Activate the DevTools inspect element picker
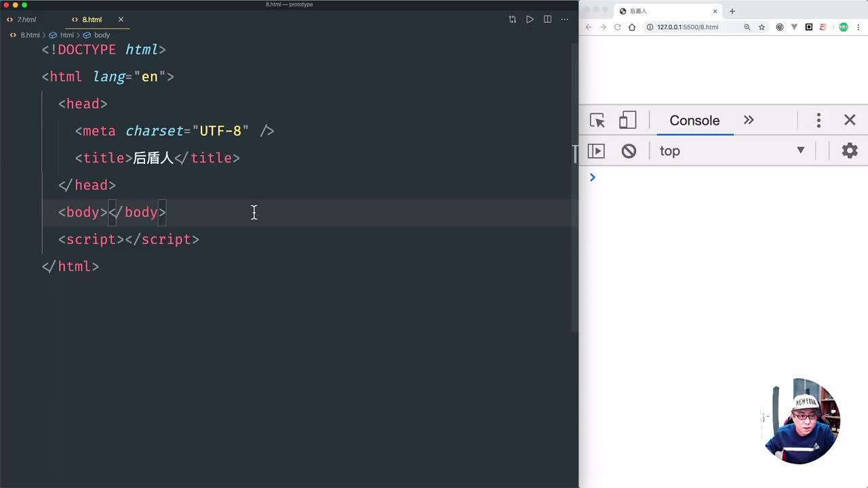This screenshot has width=868, height=488. click(x=597, y=121)
